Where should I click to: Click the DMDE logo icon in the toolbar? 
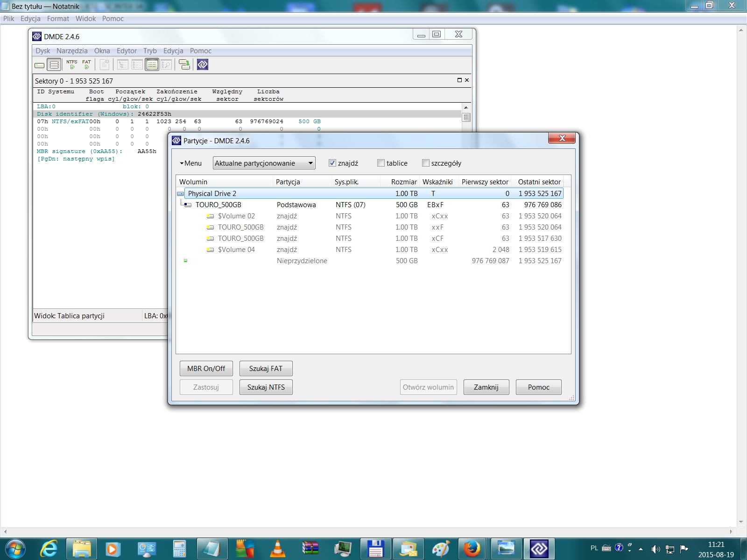203,65
